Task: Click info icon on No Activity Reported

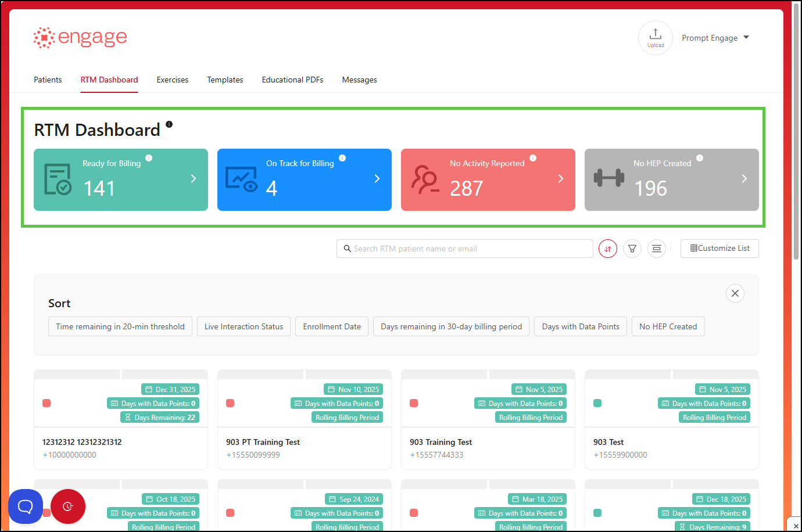Action: coord(533,158)
